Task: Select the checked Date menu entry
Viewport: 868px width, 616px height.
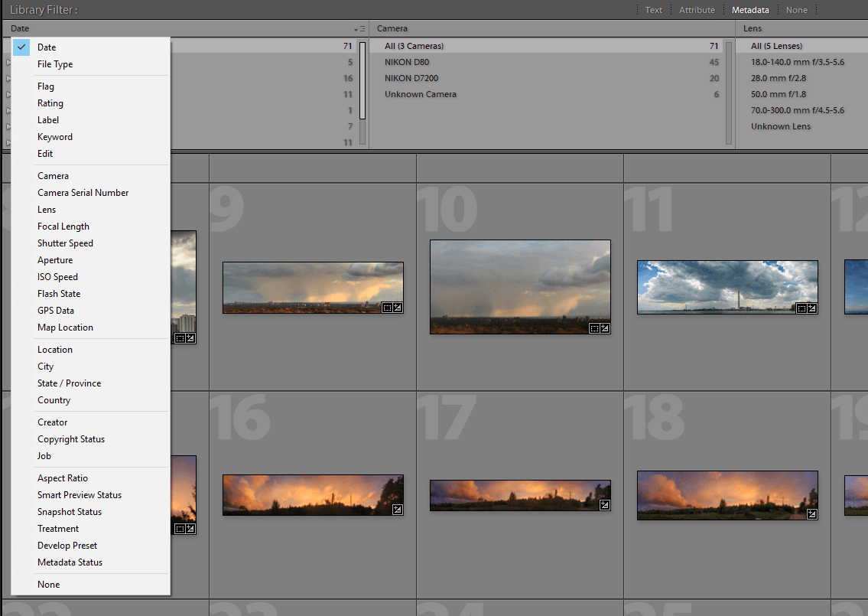Action: tap(90, 47)
